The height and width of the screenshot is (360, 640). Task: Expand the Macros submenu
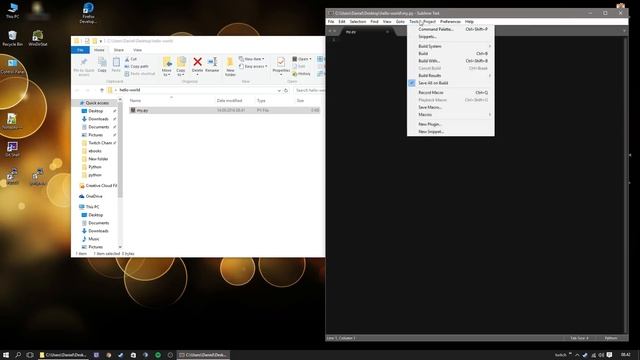[451, 115]
